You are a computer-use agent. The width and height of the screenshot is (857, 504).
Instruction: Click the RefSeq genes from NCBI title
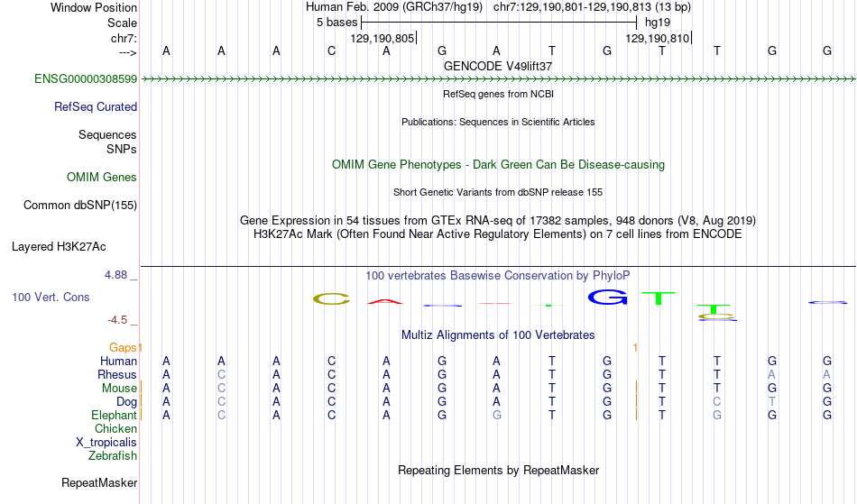498,94
